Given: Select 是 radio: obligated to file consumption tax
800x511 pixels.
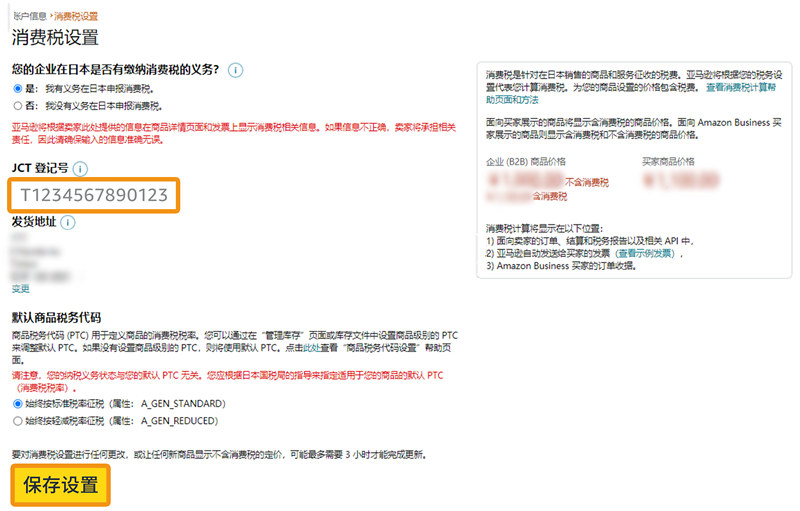Looking at the screenshot, I should [x=17, y=88].
